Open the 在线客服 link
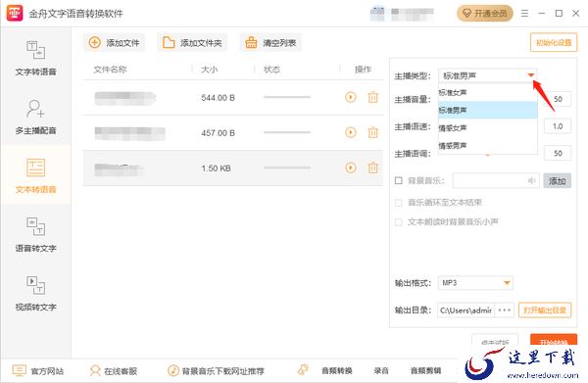588x383 pixels. tap(114, 371)
